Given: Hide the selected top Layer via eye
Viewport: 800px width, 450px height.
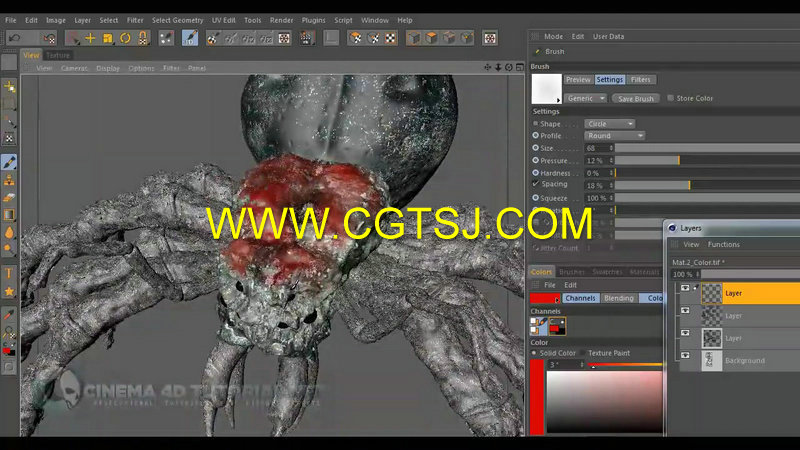Looking at the screenshot, I should tap(685, 288).
